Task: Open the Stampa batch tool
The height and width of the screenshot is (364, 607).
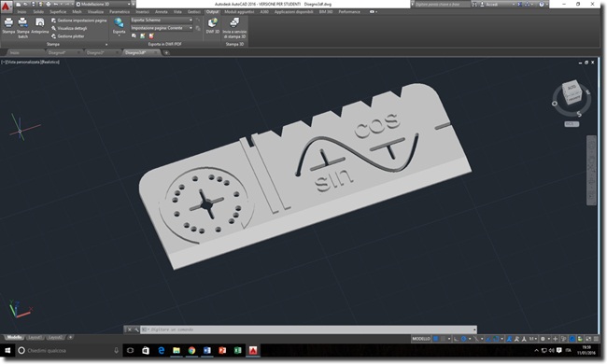Action: click(x=22, y=27)
